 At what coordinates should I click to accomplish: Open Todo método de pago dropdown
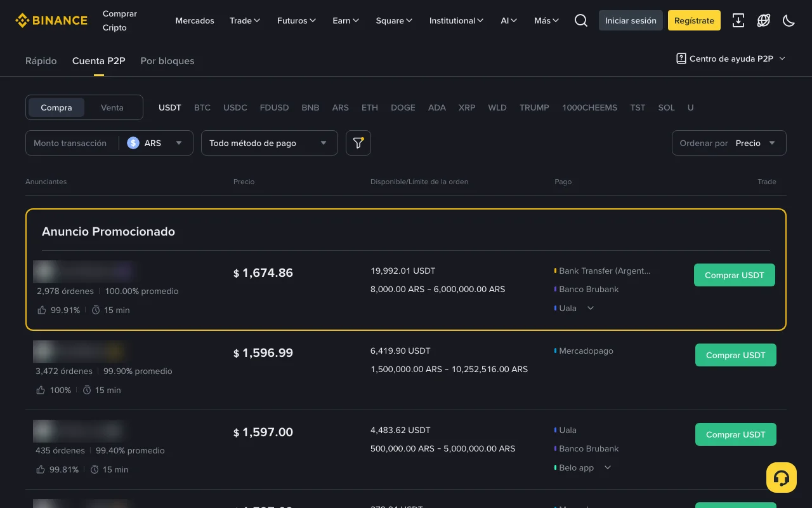pyautogui.click(x=270, y=143)
